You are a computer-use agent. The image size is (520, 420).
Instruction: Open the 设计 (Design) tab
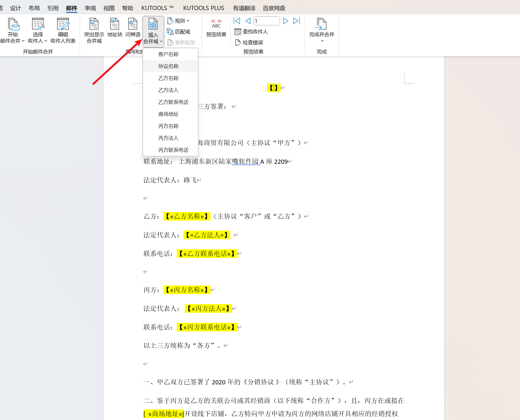(15, 8)
